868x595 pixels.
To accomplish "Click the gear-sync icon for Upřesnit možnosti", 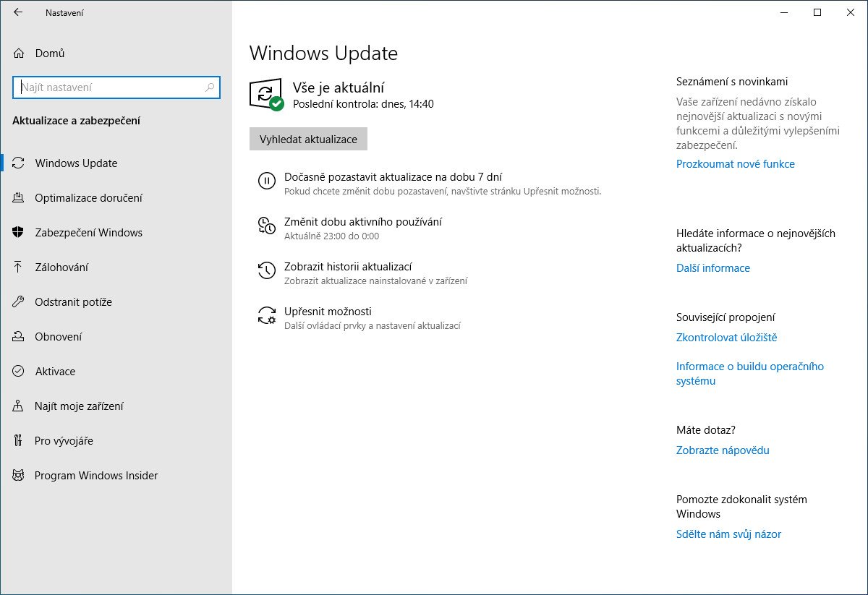I will (267, 315).
